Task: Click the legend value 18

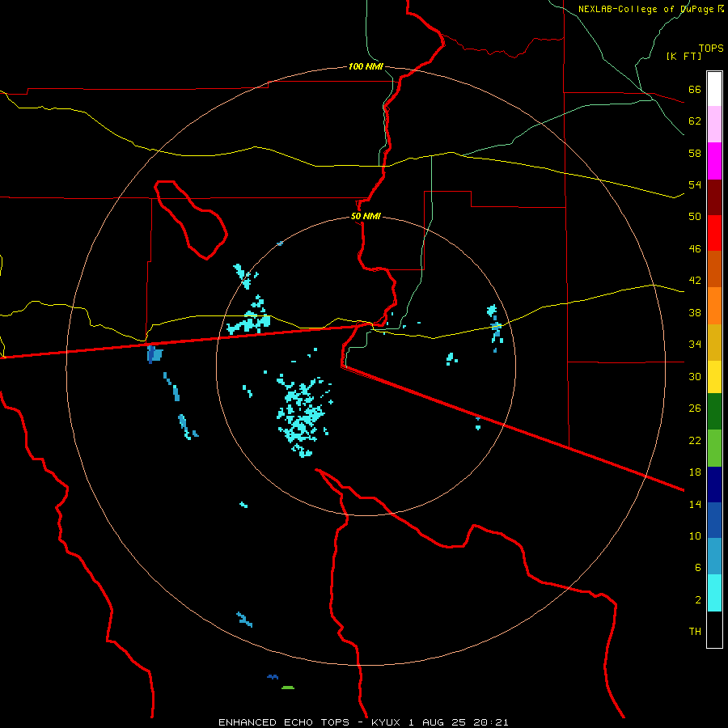Action: pos(695,472)
